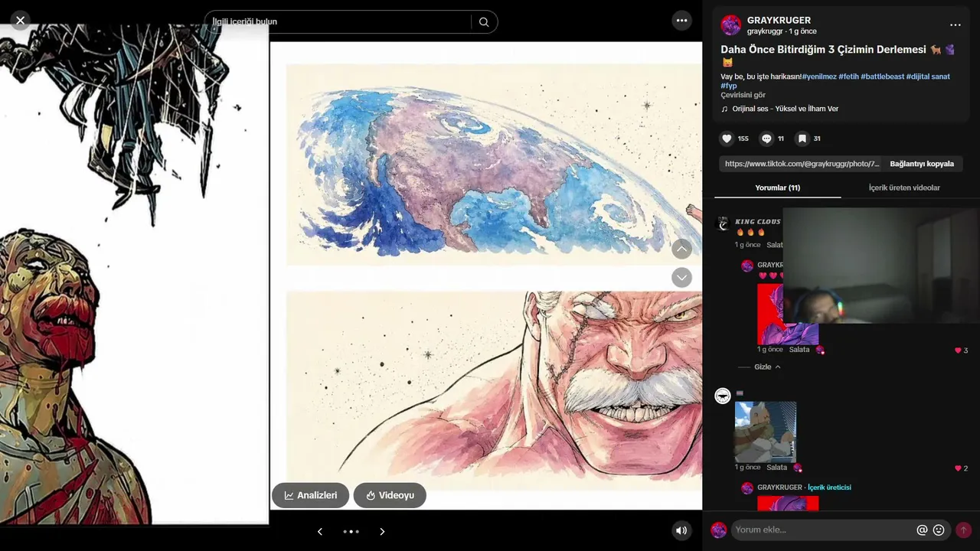The image size is (980, 551).
Task: Open the cat character image in the comment
Action: tap(766, 432)
